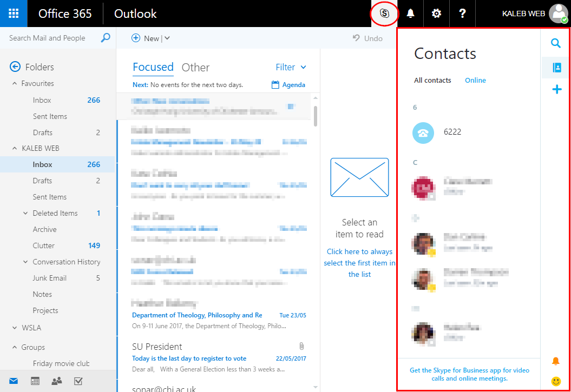
Task: Open the Agenda calendar icon
Action: coord(275,85)
